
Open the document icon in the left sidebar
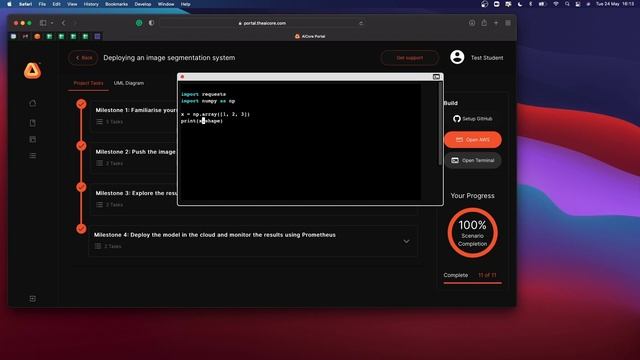[33, 123]
